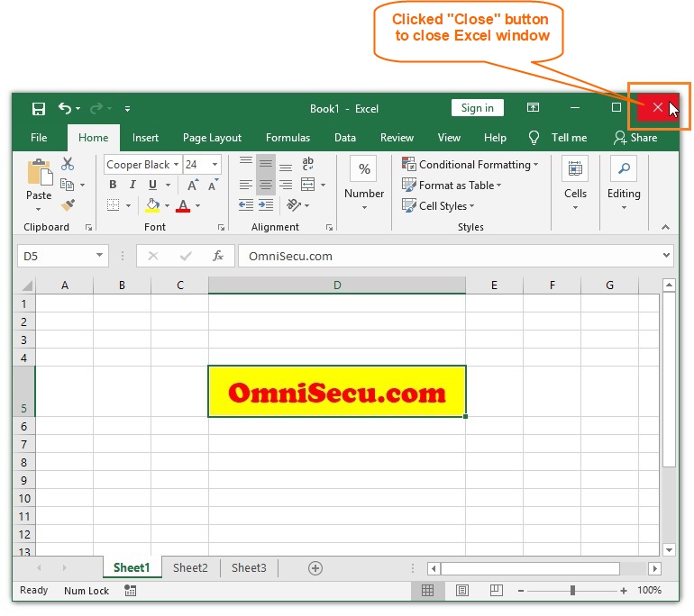Image resolution: width=694 pixels, height=616 pixels.
Task: Click Merge & Center icon
Action: [307, 185]
